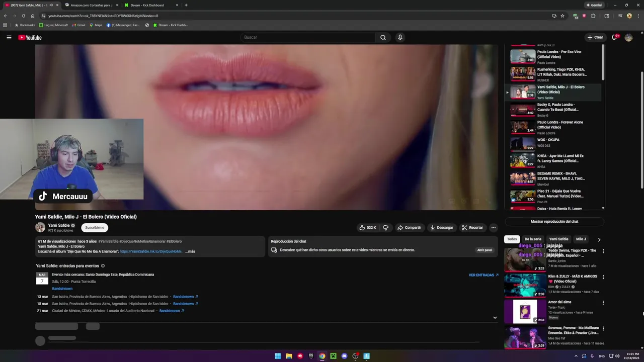Show hidden system tray icons

(x=576, y=356)
